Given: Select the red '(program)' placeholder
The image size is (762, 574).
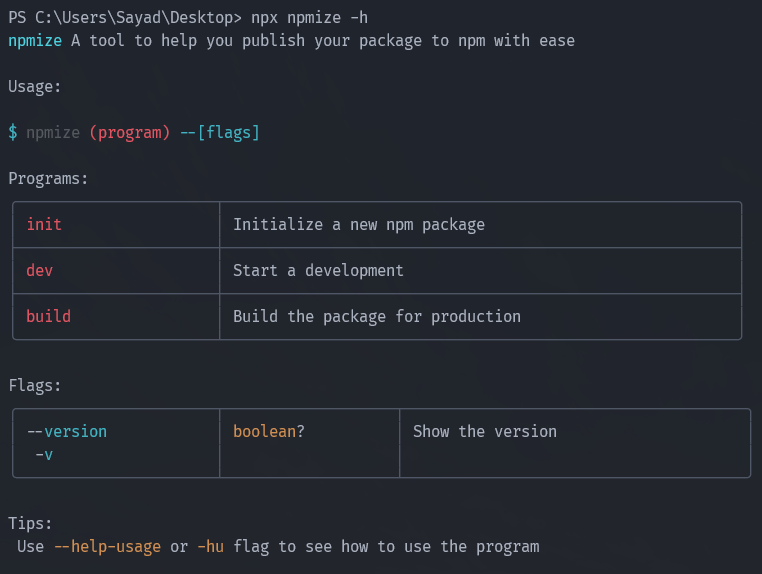Looking at the screenshot, I should [129, 132].
